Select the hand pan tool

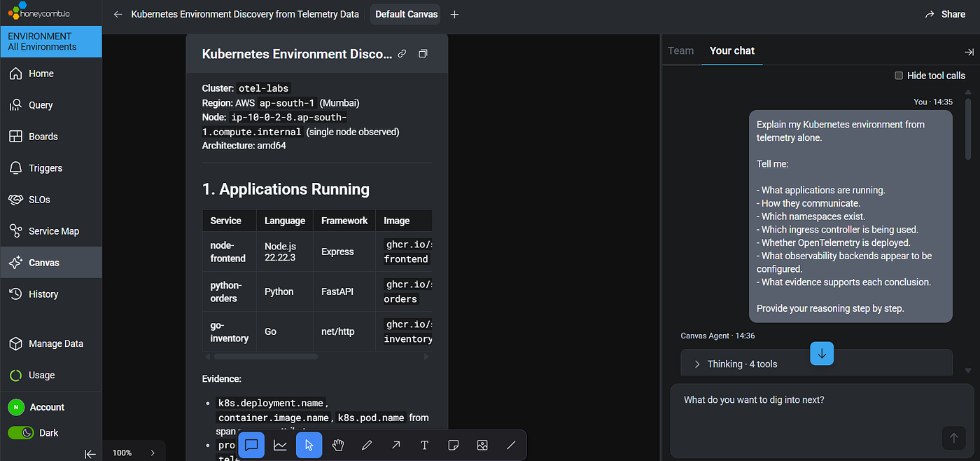pos(337,445)
